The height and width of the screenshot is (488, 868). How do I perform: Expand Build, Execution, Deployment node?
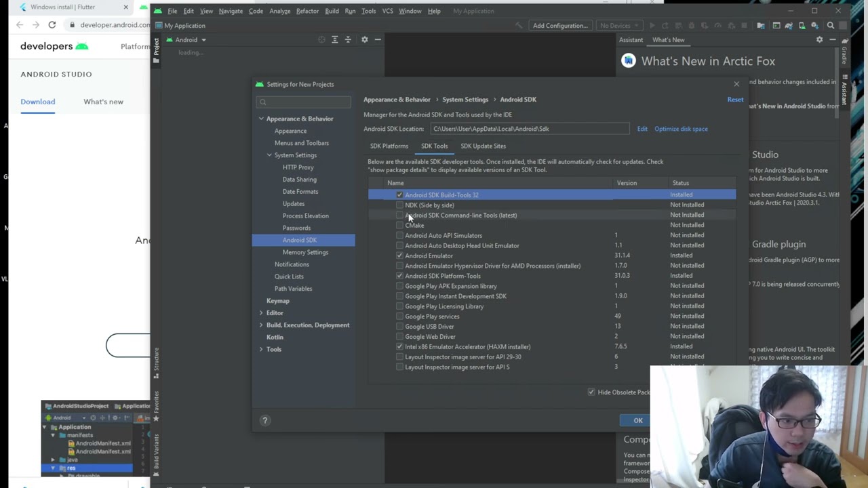point(261,325)
